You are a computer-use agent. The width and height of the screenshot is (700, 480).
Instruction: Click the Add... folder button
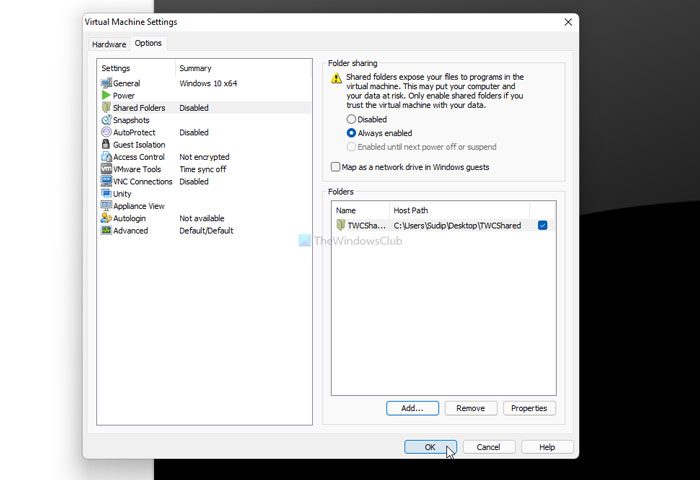[412, 408]
